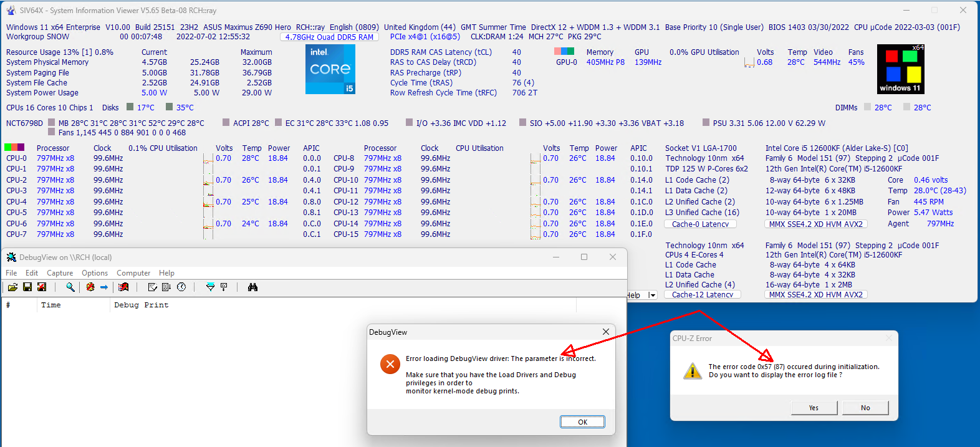Click No in the CPU-Z Error dialog
980x447 pixels.
865,408
